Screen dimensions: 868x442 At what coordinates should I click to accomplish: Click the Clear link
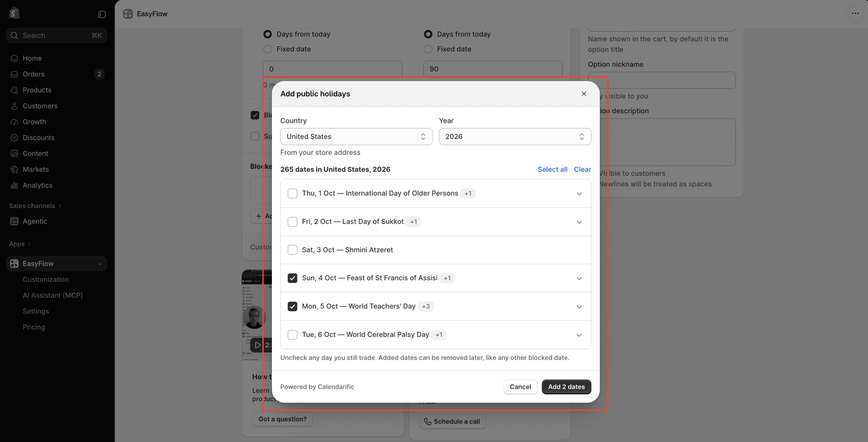point(583,169)
